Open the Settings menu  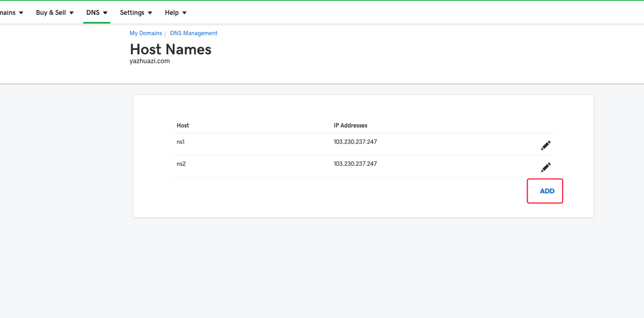click(132, 13)
